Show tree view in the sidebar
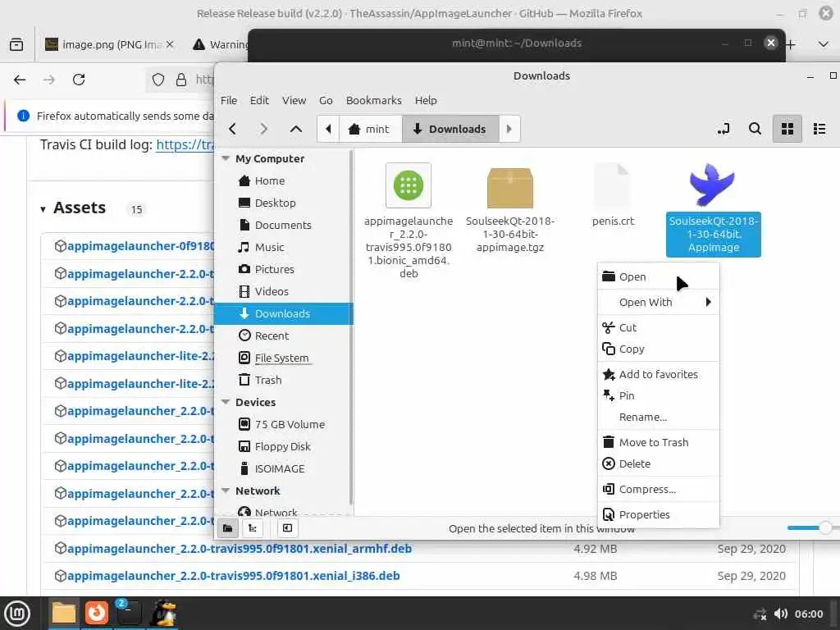The height and width of the screenshot is (630, 840). (253, 528)
